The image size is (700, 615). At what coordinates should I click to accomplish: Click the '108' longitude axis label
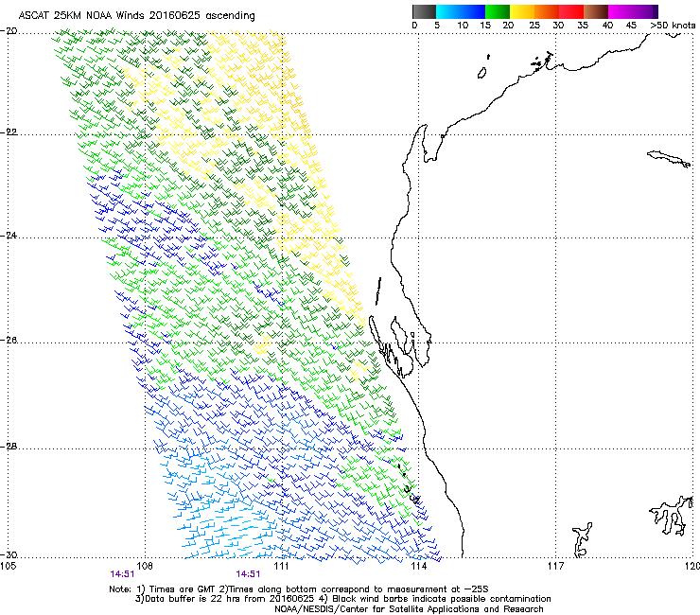pos(145,567)
